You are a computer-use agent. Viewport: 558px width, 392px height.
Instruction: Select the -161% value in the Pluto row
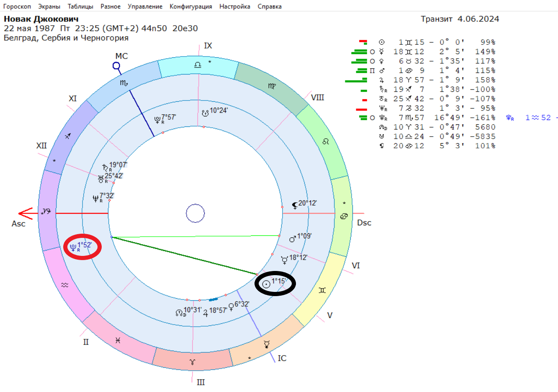point(483,118)
